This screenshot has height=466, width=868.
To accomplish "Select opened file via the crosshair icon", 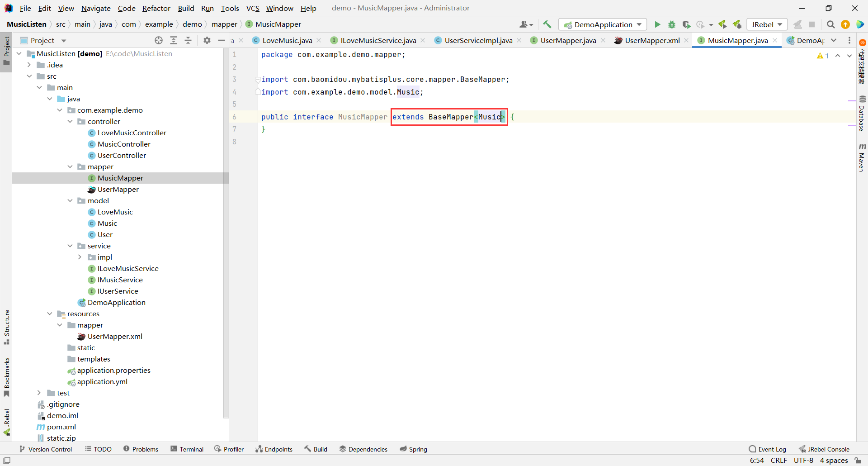I will 159,40.
